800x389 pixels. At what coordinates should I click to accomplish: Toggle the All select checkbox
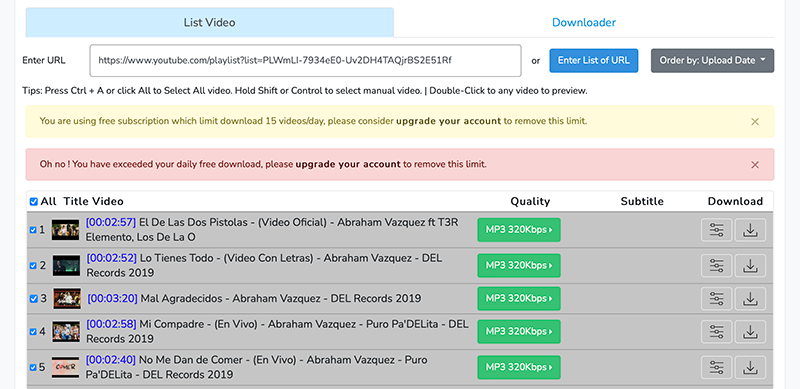(x=34, y=202)
